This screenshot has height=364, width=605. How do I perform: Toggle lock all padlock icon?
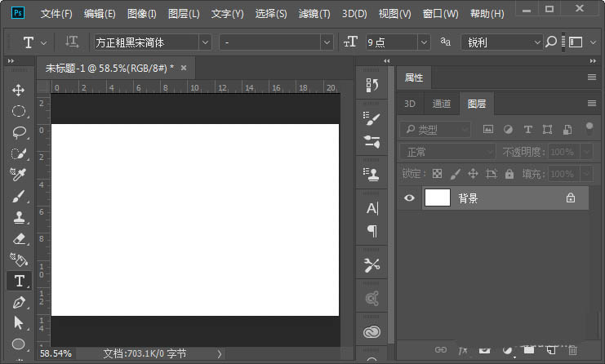[x=509, y=174]
